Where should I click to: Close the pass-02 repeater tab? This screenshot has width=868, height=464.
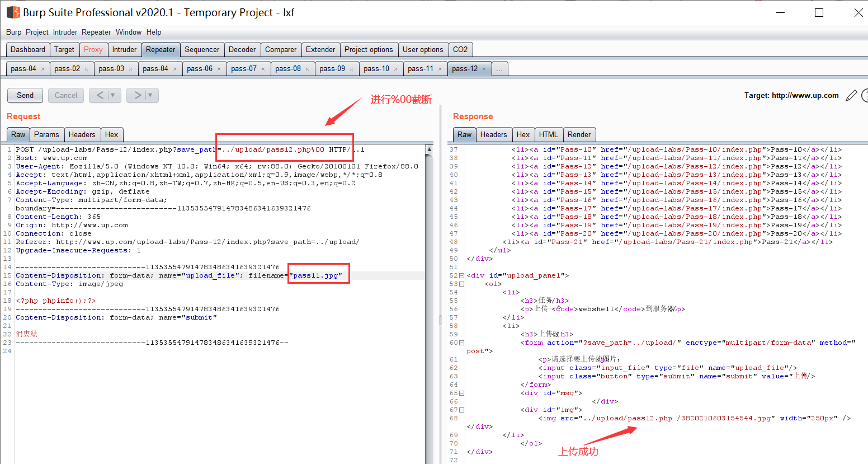86,69
